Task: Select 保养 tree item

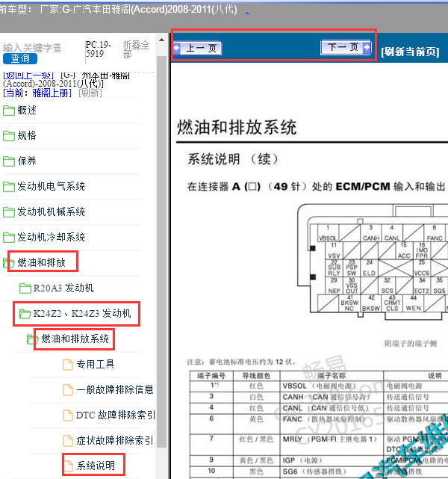Action: point(27,161)
